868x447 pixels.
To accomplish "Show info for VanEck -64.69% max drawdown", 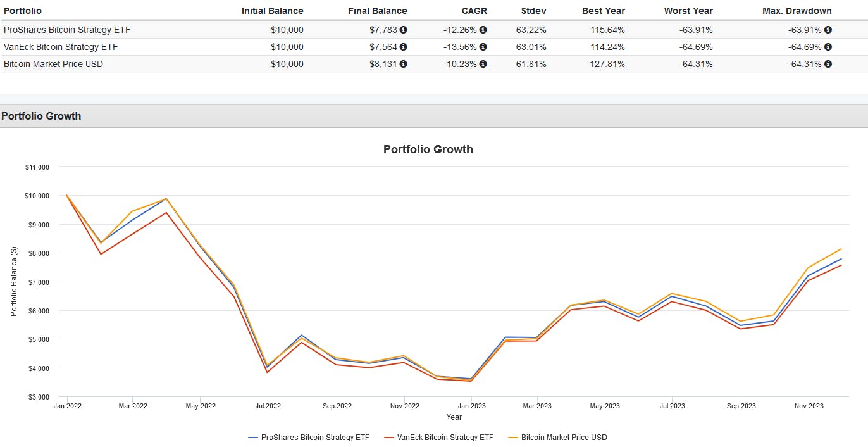I will (828, 47).
